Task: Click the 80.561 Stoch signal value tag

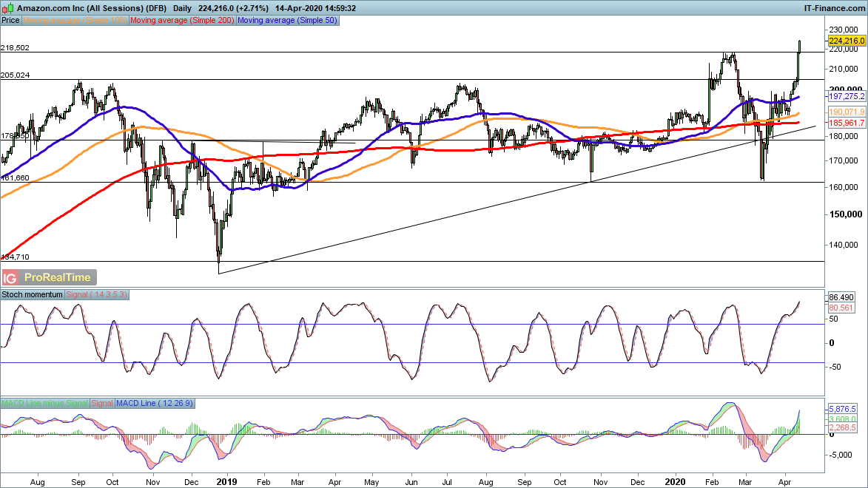Action: [x=841, y=308]
